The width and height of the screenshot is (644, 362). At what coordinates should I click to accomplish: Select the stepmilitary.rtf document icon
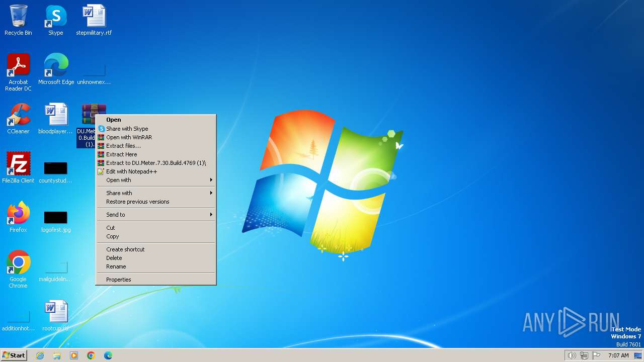[94, 20]
